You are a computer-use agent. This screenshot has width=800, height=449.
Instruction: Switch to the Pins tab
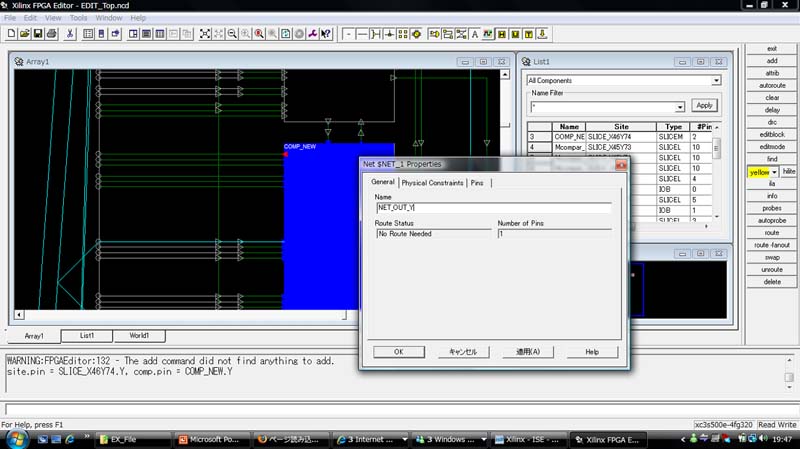pyautogui.click(x=477, y=183)
